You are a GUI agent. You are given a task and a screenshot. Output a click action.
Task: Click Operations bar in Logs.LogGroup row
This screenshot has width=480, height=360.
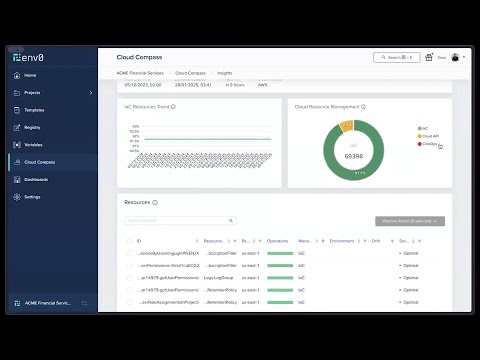(x=280, y=278)
